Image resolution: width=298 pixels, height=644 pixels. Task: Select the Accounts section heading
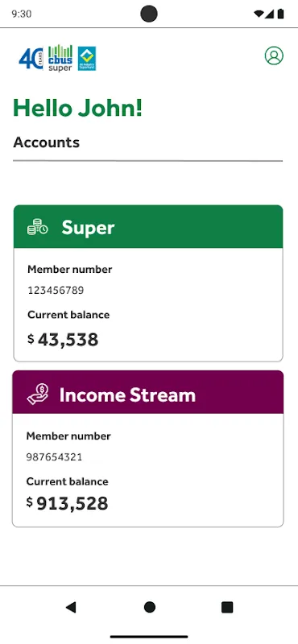[47, 142]
